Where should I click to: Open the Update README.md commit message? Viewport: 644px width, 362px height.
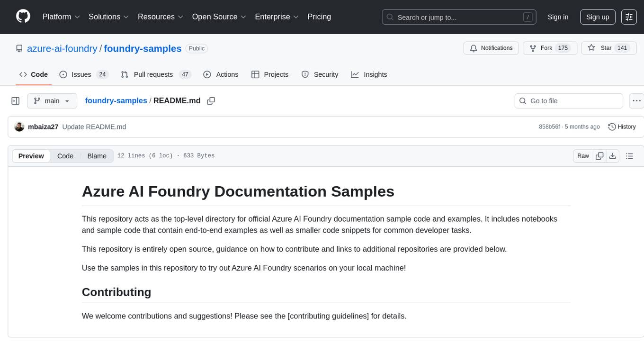94,127
